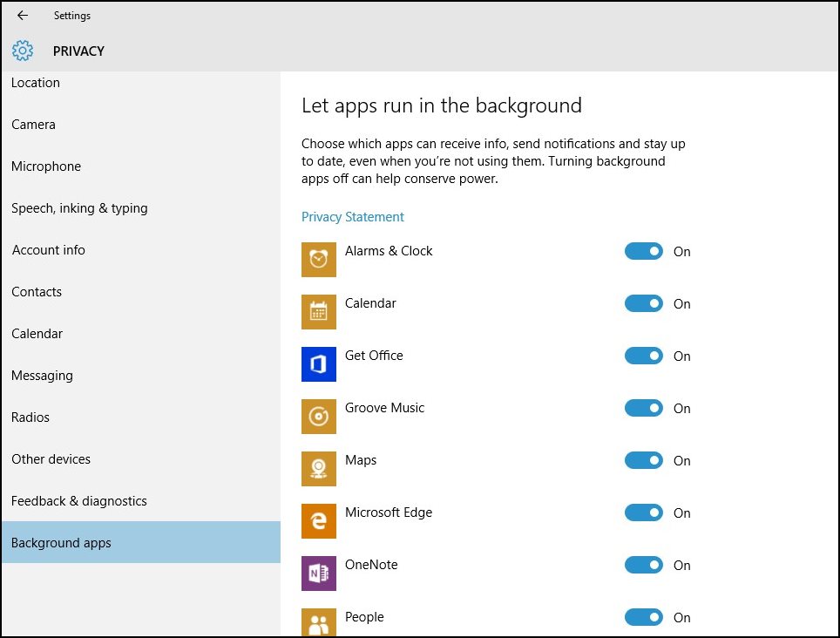Click the Privacy gear icon

click(x=23, y=51)
